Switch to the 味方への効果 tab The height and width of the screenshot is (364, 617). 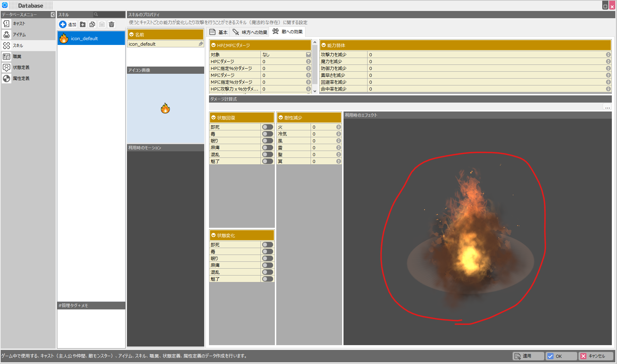pyautogui.click(x=250, y=32)
